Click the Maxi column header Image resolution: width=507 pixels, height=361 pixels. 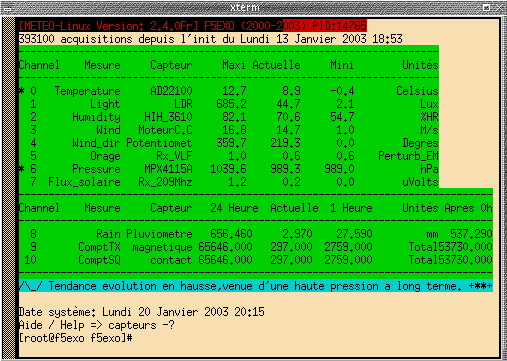[234, 65]
